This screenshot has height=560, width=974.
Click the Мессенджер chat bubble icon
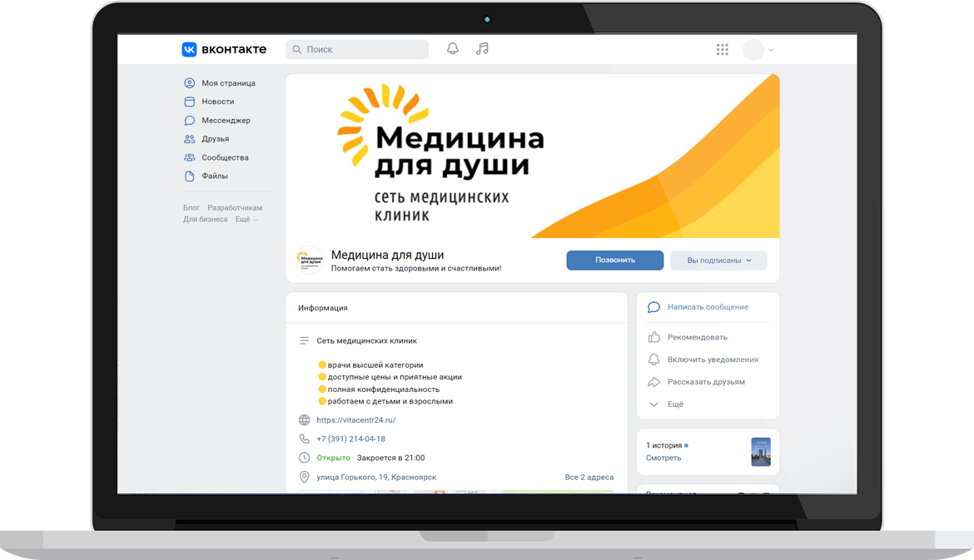tap(190, 121)
